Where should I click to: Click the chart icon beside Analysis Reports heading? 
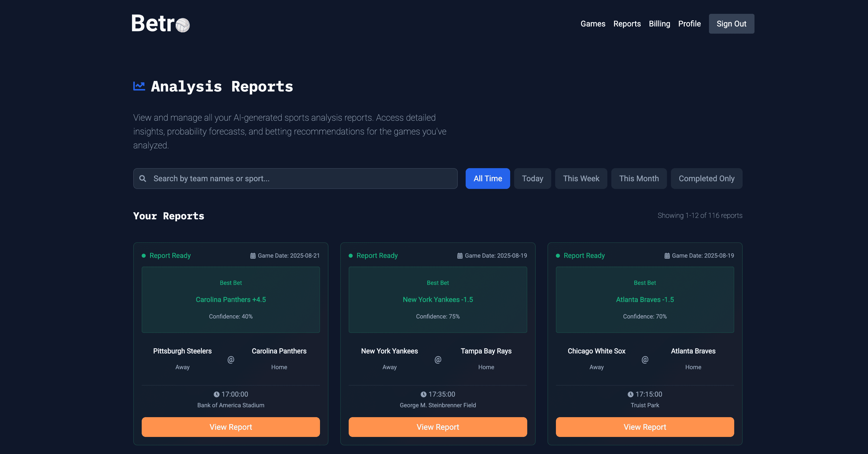[x=139, y=86]
